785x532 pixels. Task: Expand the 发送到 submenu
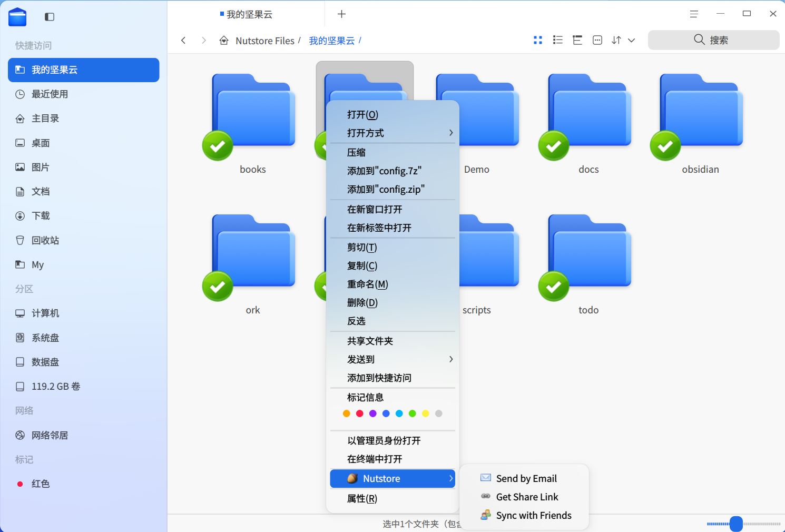tap(392, 359)
